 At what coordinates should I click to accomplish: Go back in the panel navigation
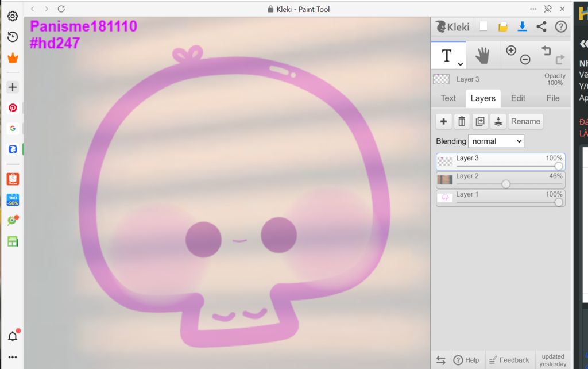coord(33,9)
